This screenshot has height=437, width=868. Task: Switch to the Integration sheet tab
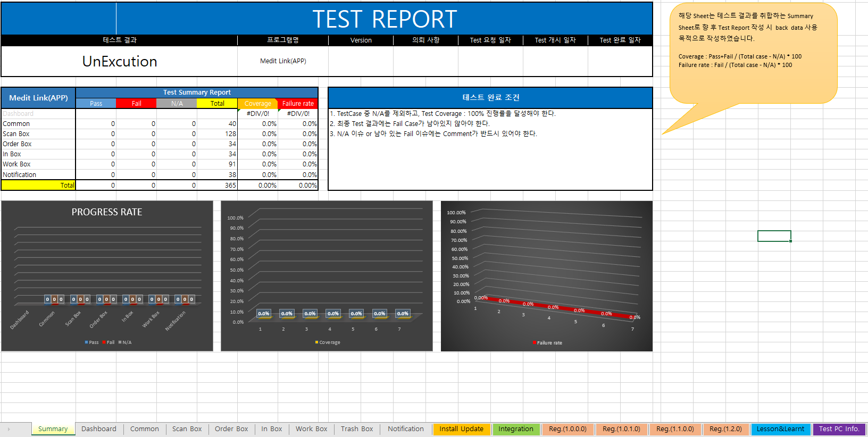[516, 429]
